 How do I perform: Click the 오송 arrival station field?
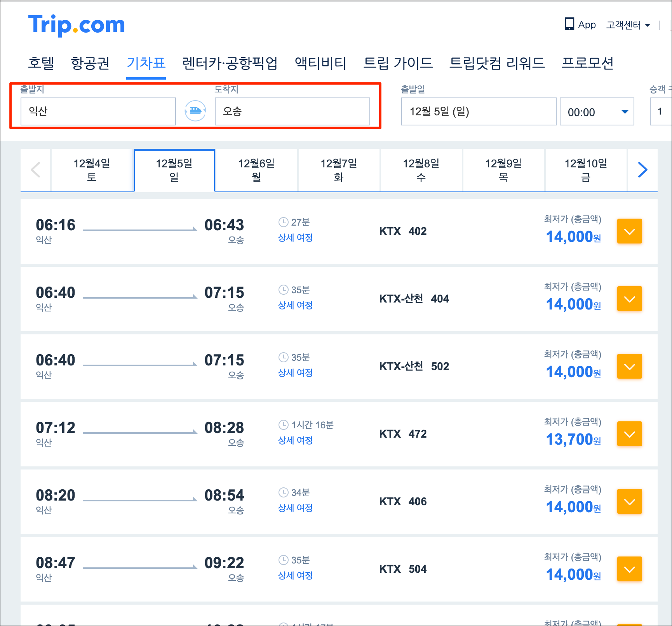[x=292, y=111]
